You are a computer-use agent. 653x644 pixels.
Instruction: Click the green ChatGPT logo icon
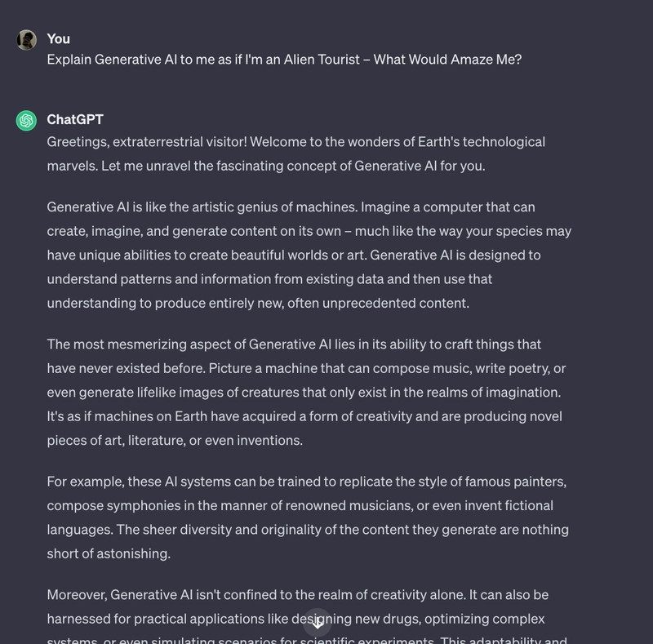tap(26, 120)
